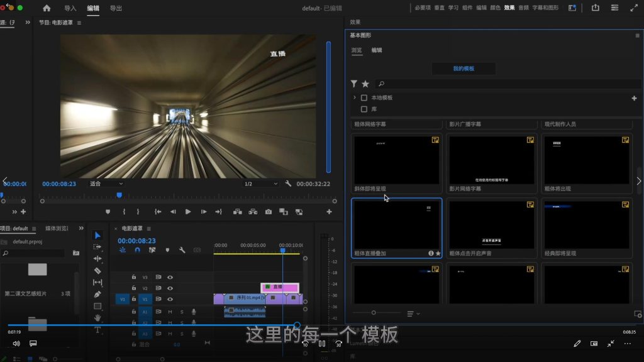Check the 本地模板 checkbox
The width and height of the screenshot is (644, 362).
click(364, 98)
